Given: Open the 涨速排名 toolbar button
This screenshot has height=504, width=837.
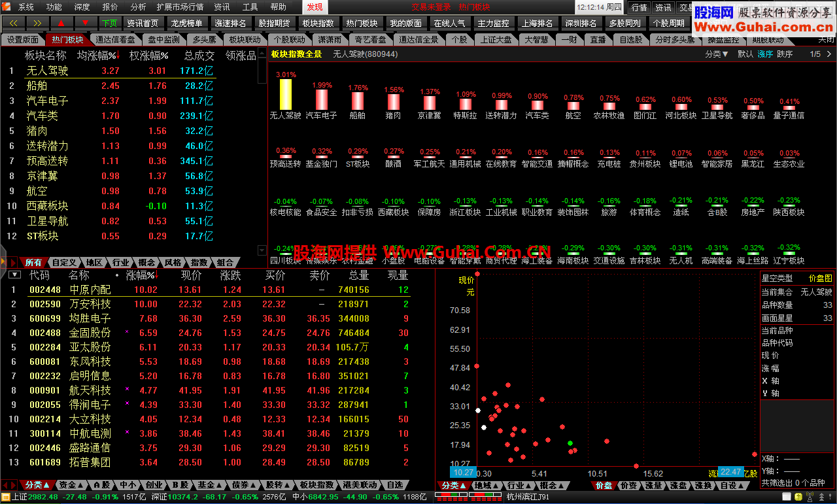Looking at the screenshot, I should point(230,23).
